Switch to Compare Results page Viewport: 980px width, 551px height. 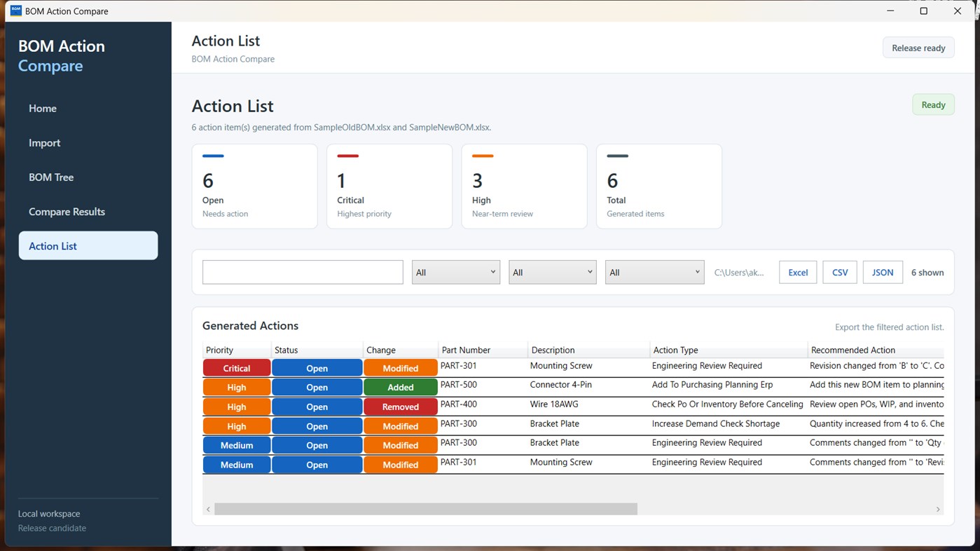[x=88, y=211]
